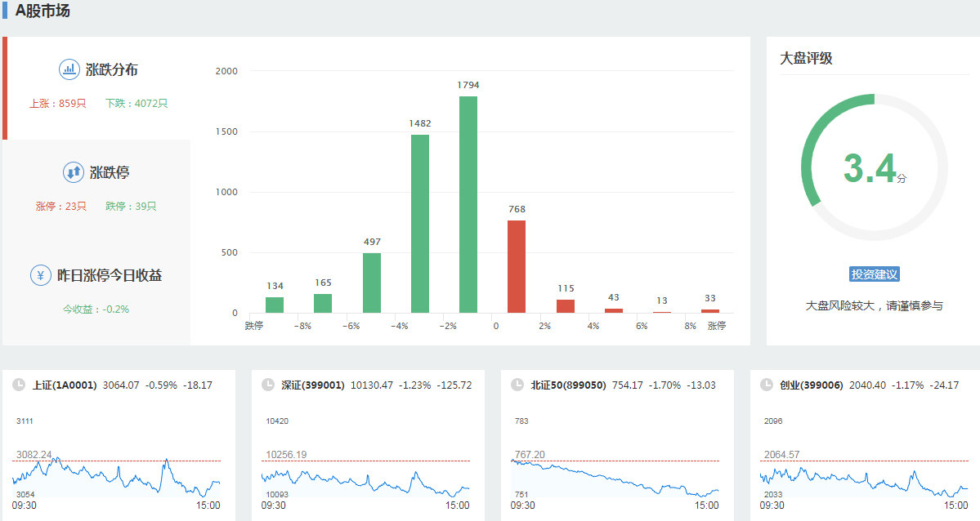Open the 深证(399001) index link
This screenshot has height=521, width=980.
313,385
